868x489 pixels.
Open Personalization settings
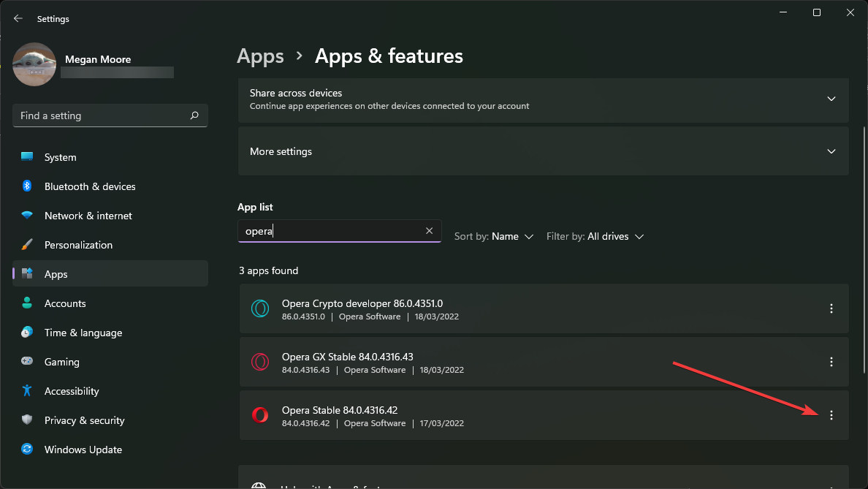110,245
